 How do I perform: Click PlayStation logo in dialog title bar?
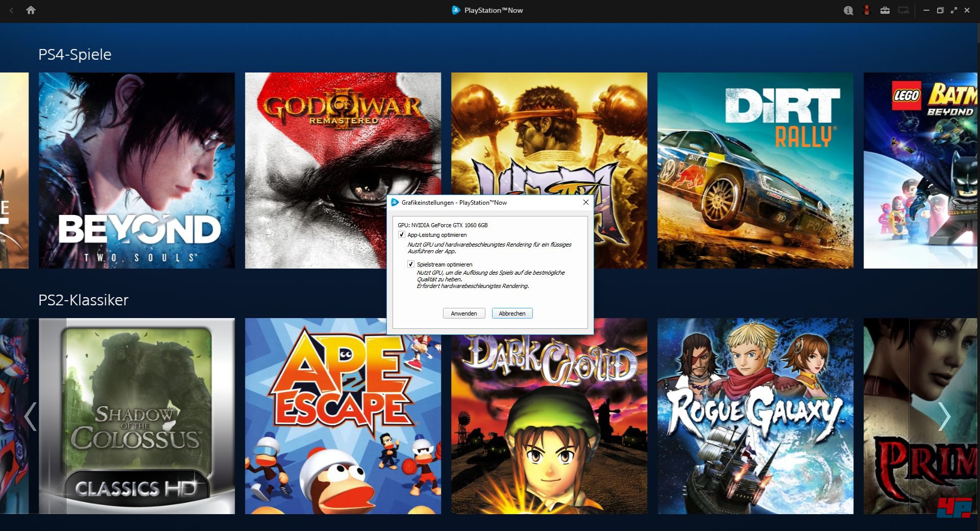pos(395,203)
